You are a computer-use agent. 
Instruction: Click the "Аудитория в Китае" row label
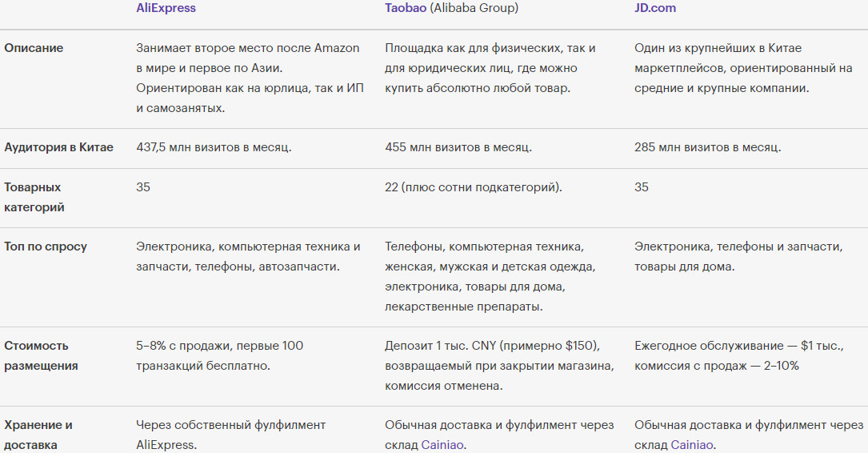58,147
